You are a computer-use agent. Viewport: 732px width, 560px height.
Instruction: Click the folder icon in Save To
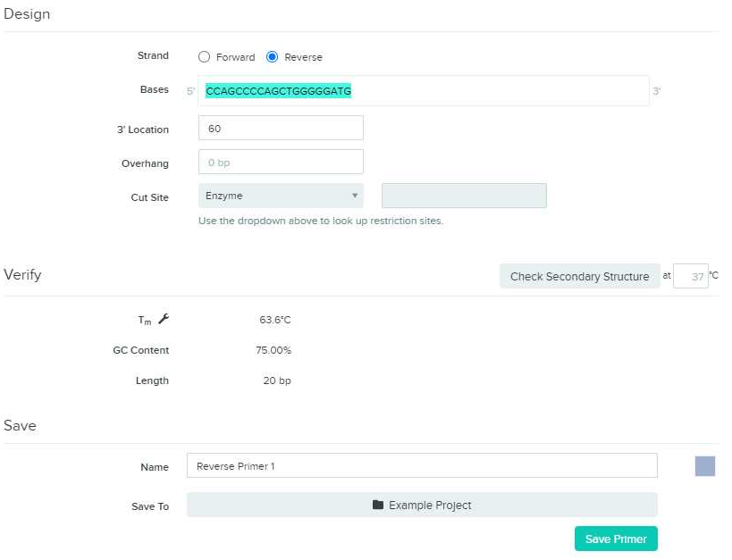(x=378, y=505)
